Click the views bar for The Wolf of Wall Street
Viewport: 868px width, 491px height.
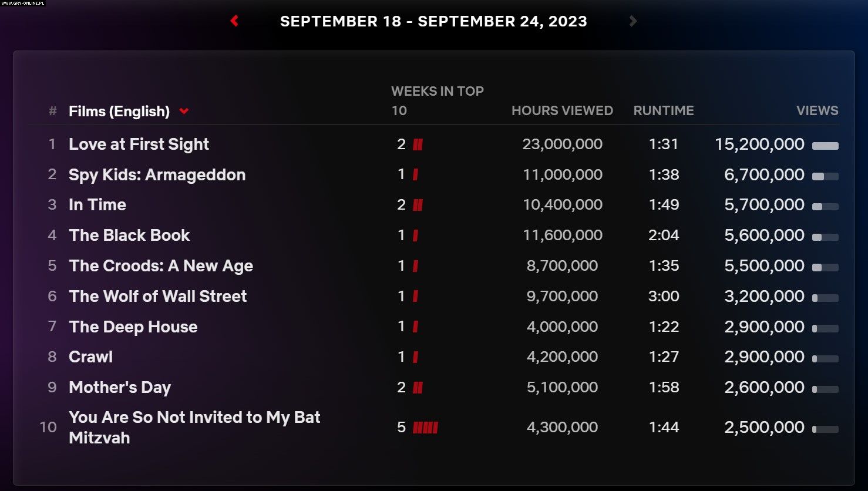pos(825,298)
